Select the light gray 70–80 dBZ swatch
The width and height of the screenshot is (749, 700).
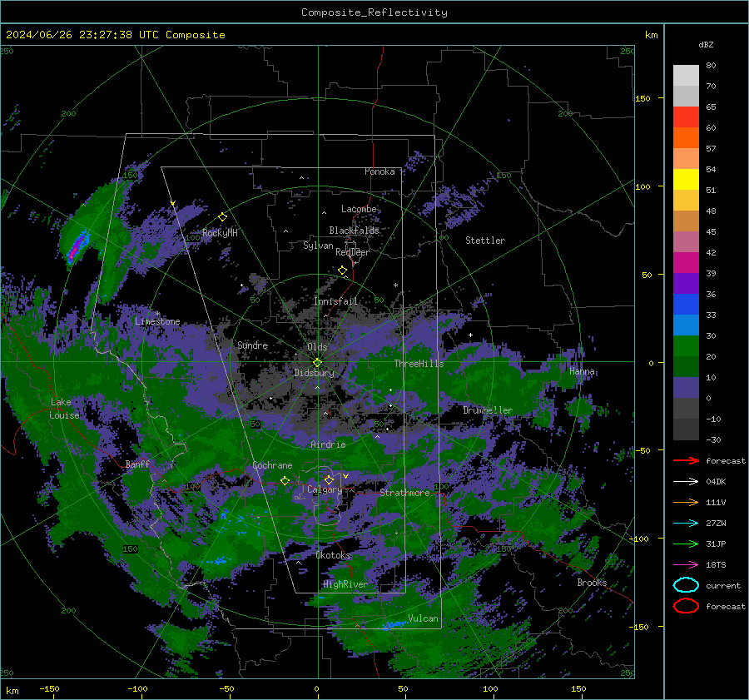(x=686, y=76)
